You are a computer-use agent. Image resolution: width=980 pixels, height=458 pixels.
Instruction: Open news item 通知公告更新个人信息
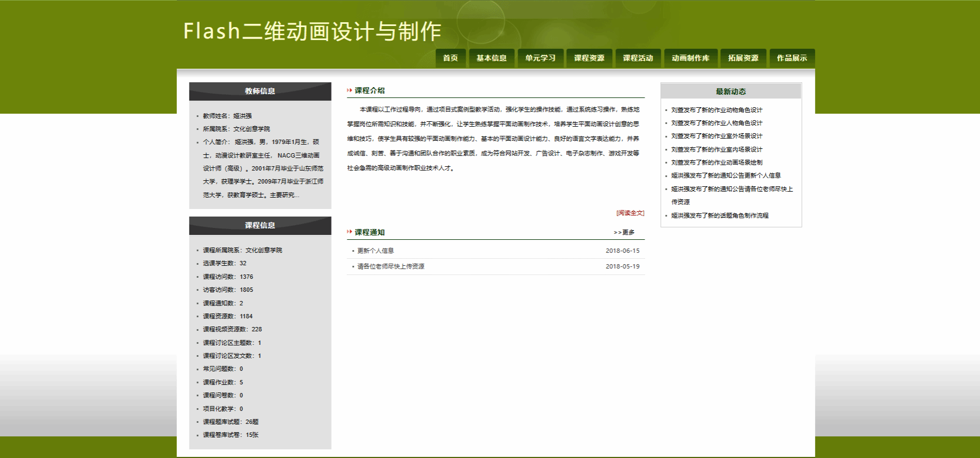pos(726,175)
